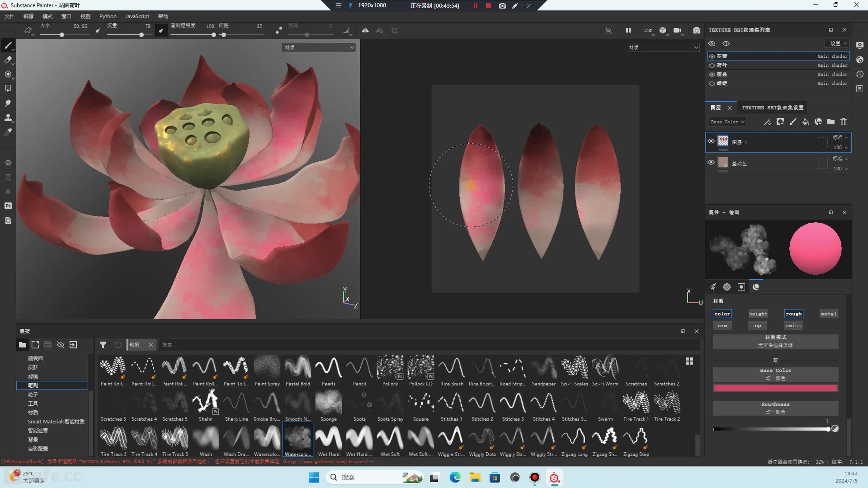
Task: Open the stencil properties tab icon
Action: point(742,287)
